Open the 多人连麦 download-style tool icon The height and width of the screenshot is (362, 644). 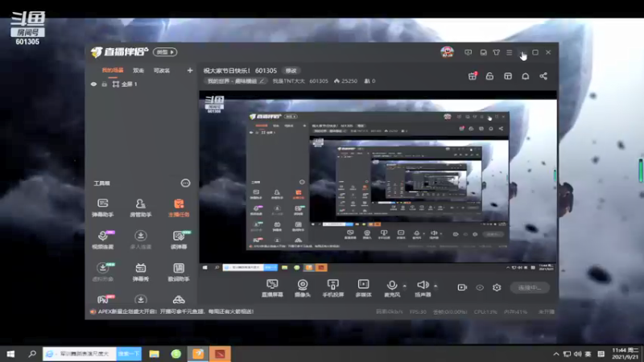pyautogui.click(x=140, y=240)
